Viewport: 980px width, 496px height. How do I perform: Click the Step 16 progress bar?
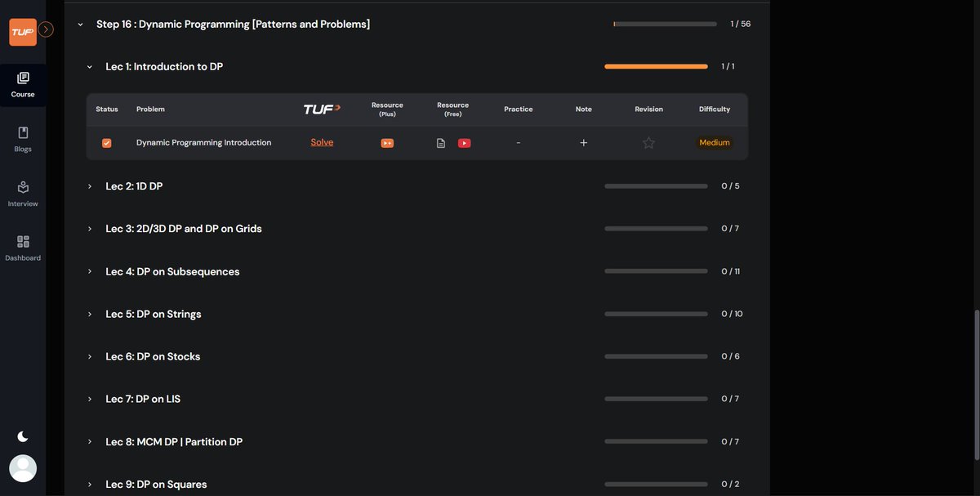(666, 25)
